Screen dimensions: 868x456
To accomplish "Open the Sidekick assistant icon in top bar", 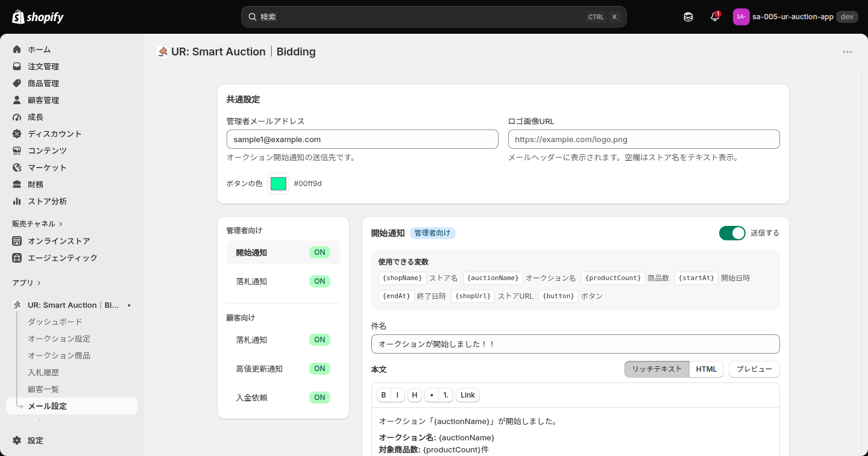I will coord(688,17).
